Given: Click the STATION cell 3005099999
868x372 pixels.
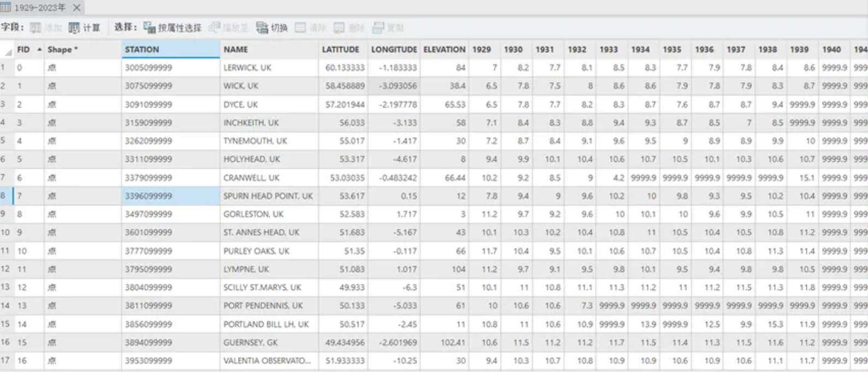Looking at the screenshot, I should coord(170,68).
